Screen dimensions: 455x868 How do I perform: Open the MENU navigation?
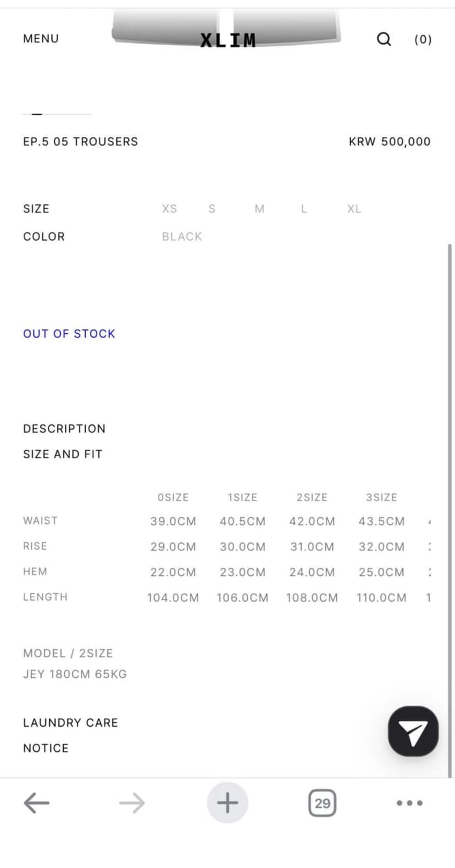pos(41,39)
